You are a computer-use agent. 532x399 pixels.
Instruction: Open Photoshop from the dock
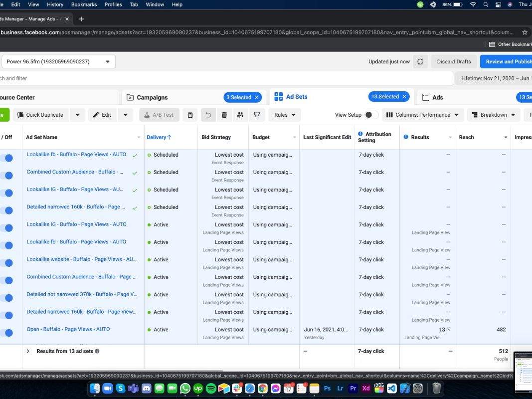(x=327, y=388)
